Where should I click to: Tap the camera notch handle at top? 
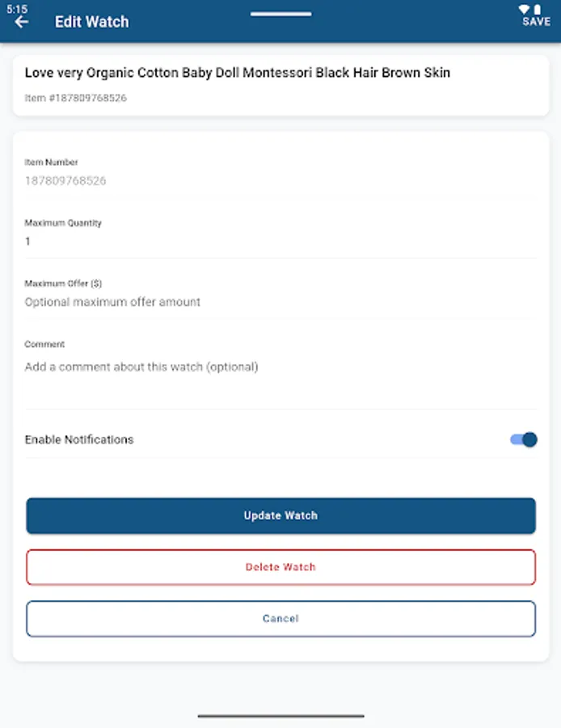tap(280, 13)
